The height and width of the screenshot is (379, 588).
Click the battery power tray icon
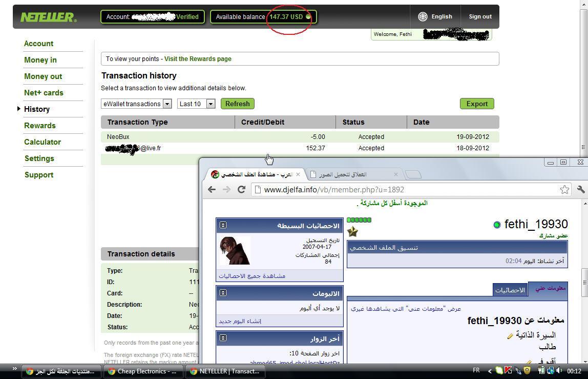(x=541, y=371)
